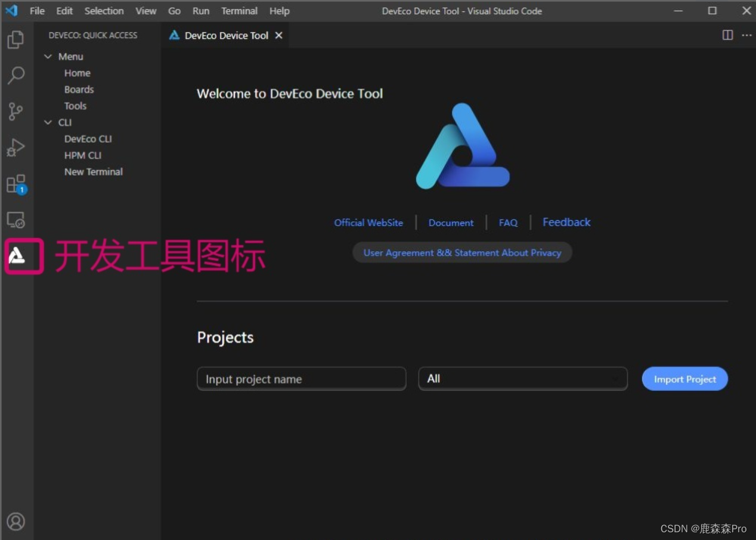
Task: Open the Terminal menu
Action: tap(239, 11)
